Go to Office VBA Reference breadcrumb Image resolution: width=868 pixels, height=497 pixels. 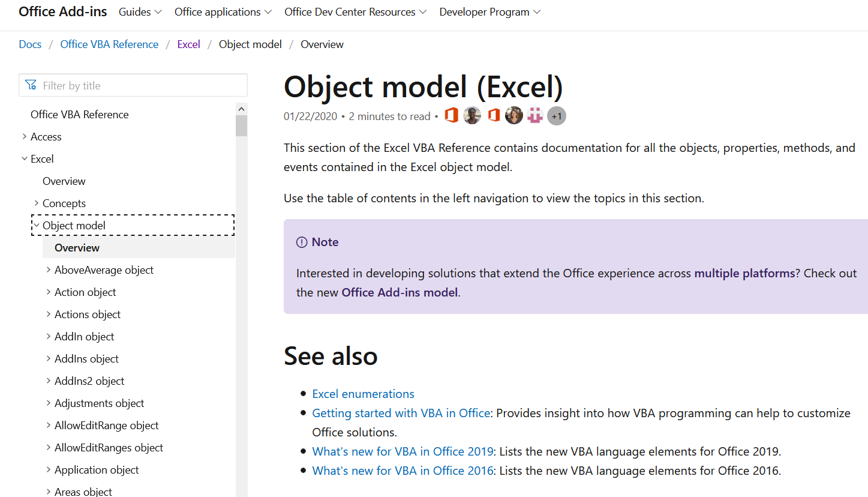pyautogui.click(x=109, y=44)
